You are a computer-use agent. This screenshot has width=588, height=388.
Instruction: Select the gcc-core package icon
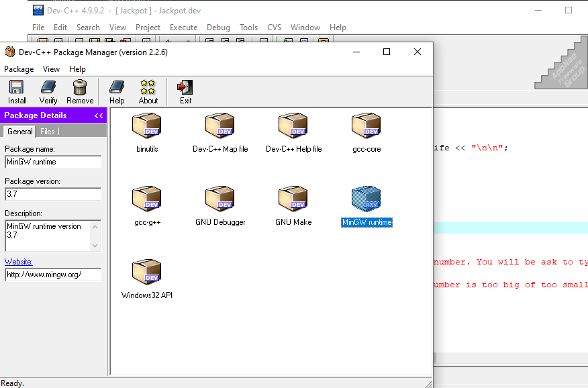366,126
